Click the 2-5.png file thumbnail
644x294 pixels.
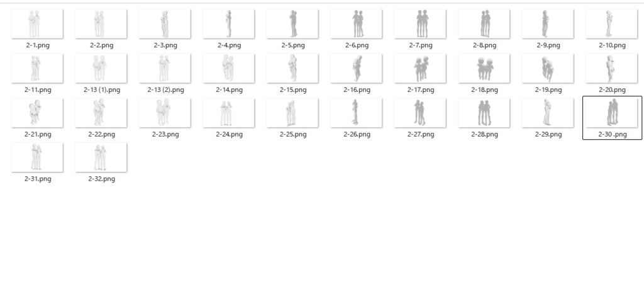[293, 24]
